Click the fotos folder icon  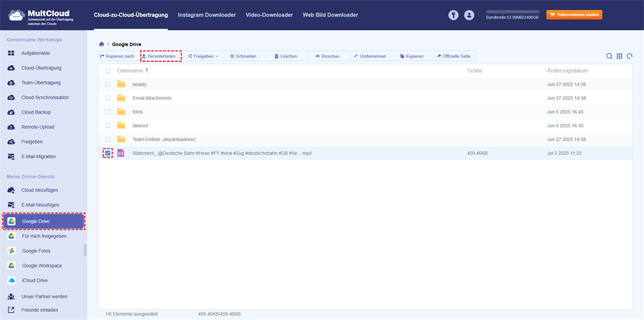121,112
